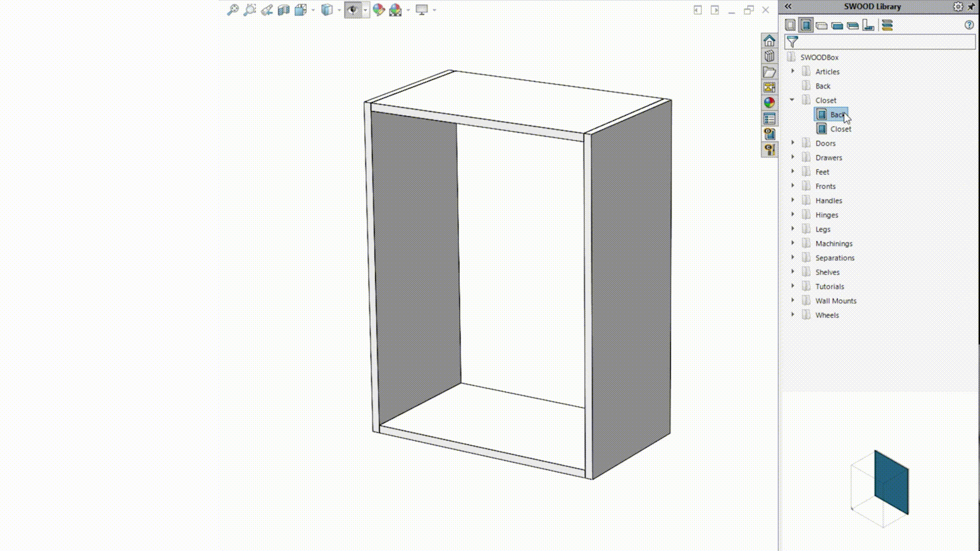Viewport: 980px width, 551px height.
Task: Click the View Settings monitor icon
Action: click(422, 10)
